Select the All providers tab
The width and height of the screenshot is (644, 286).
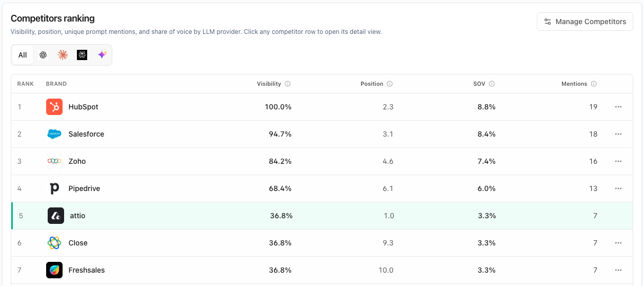pyautogui.click(x=23, y=55)
